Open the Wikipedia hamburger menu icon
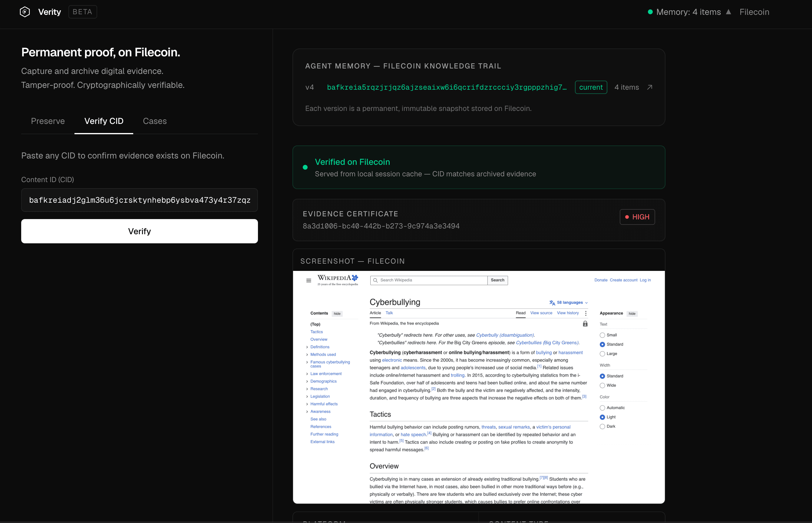 point(309,281)
